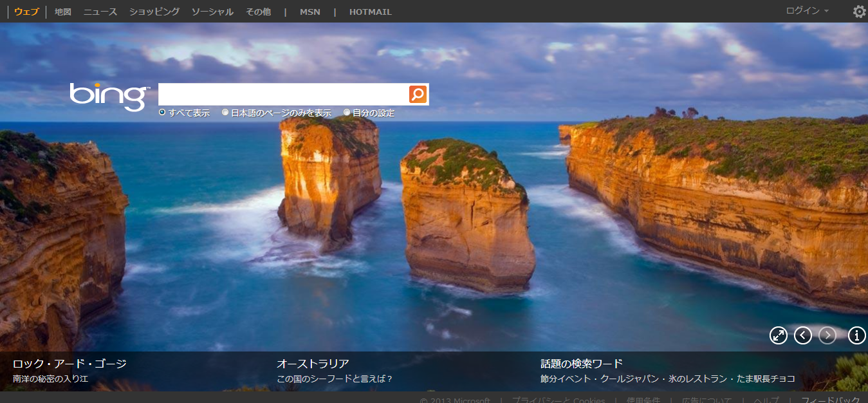Show previous background image
This screenshot has height=403, width=868.
point(803,335)
